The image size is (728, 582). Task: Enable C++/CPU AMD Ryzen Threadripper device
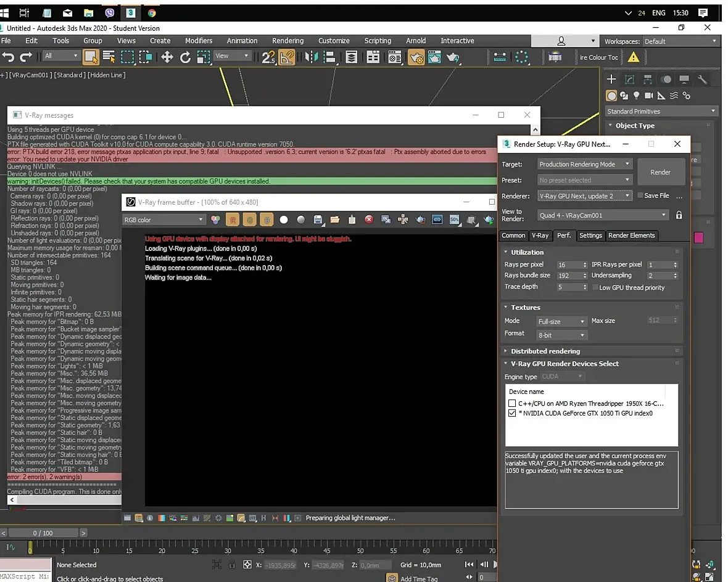(512, 403)
